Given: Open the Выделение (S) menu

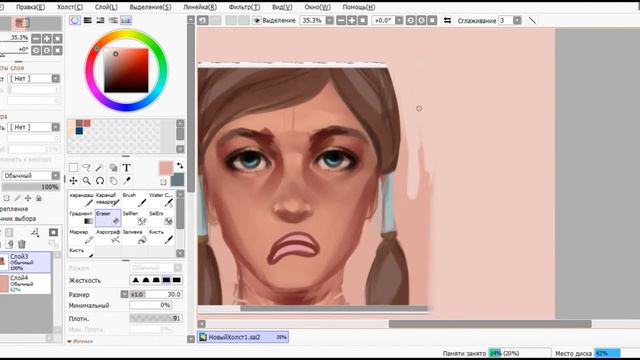Looking at the screenshot, I should pos(150,7).
